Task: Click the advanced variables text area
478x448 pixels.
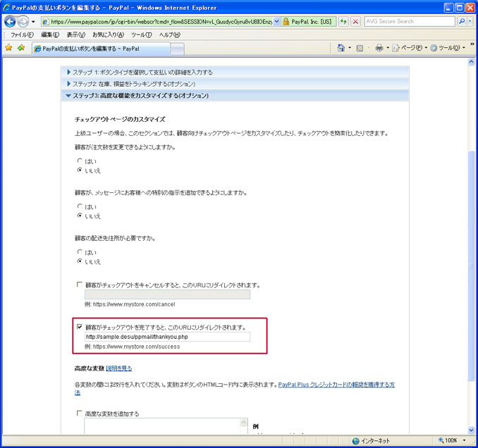Action: click(162, 426)
